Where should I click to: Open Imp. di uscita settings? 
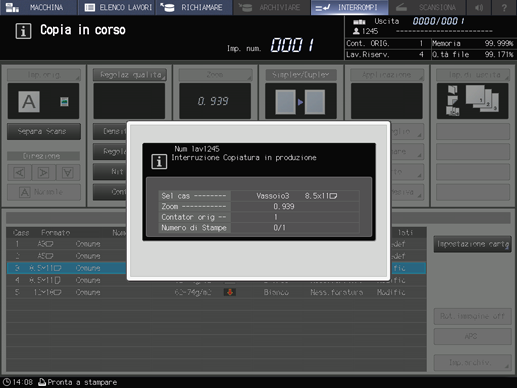[x=473, y=75]
